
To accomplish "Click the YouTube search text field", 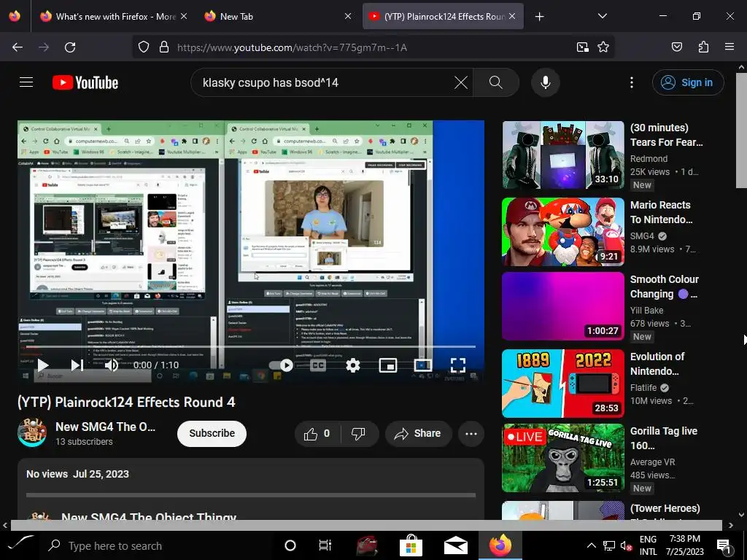I will click(324, 82).
